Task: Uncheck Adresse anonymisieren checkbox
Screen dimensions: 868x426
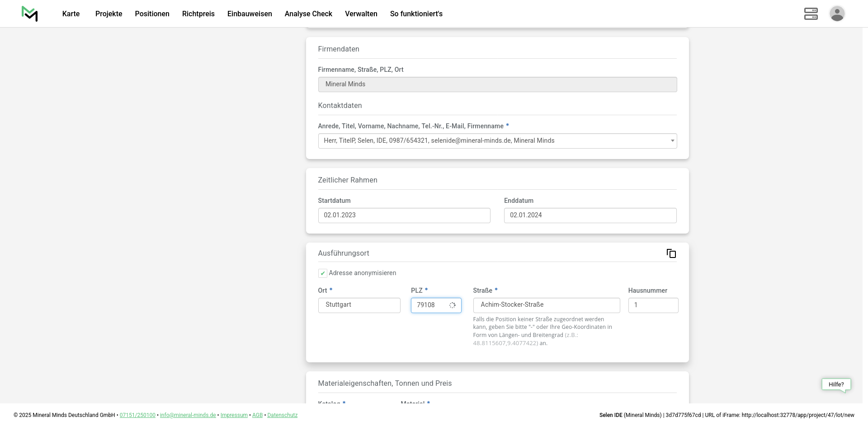Action: coord(322,273)
